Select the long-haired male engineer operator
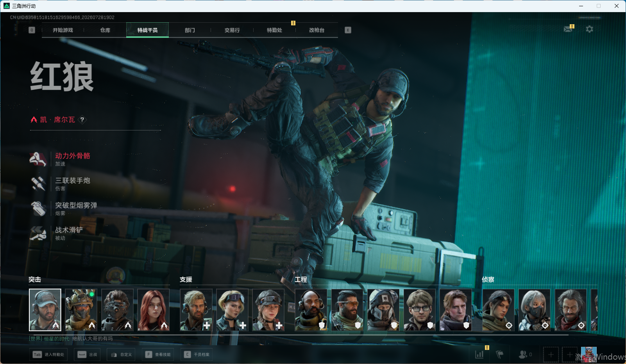 [x=456, y=310]
